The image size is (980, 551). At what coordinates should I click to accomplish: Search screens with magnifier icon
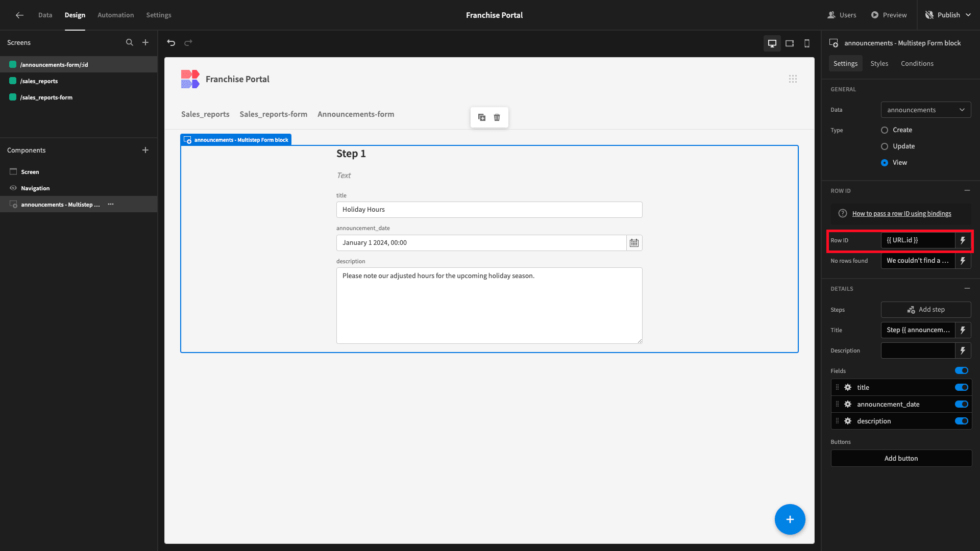[130, 43]
